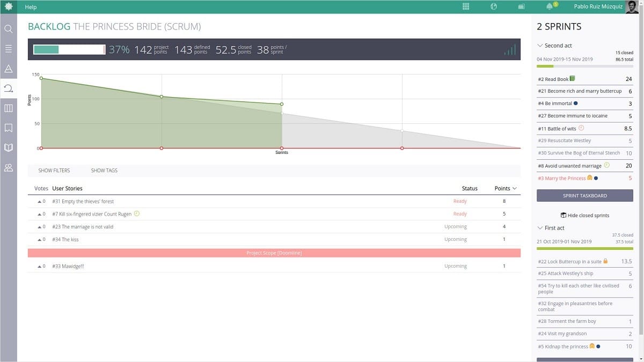Open the Issues bookmark icon in the sidebar

pos(9,128)
